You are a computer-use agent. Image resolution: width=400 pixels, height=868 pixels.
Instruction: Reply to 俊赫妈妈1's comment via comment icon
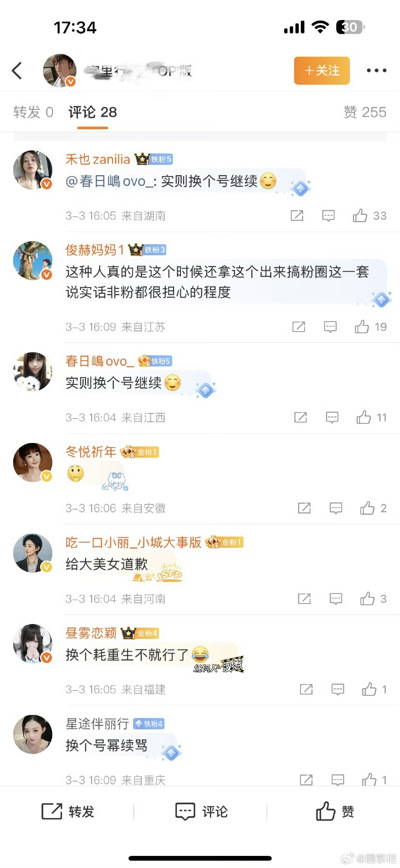point(330,327)
